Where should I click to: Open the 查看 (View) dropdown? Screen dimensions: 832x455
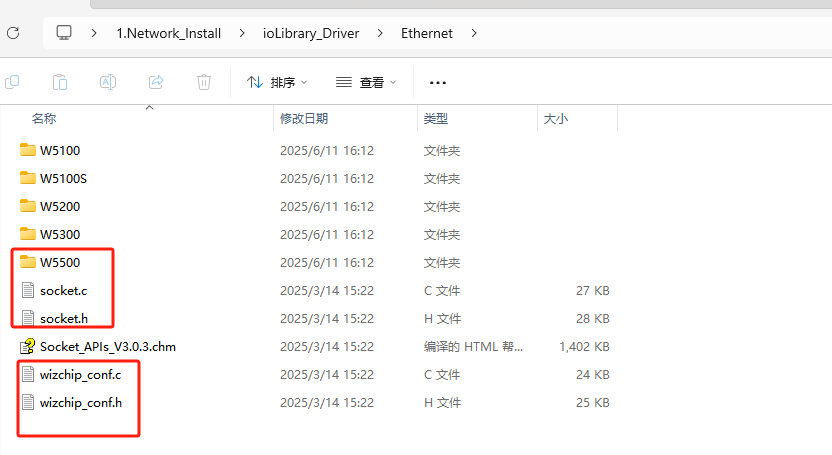366,82
